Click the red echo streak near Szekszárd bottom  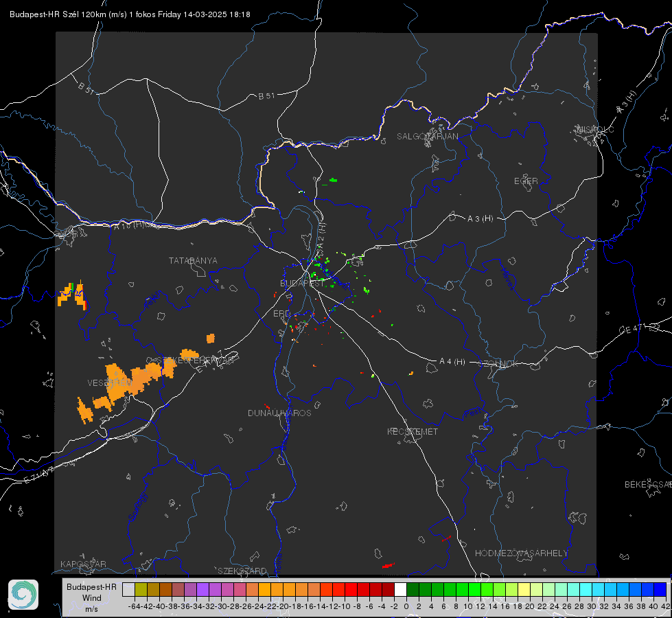[x=389, y=566]
